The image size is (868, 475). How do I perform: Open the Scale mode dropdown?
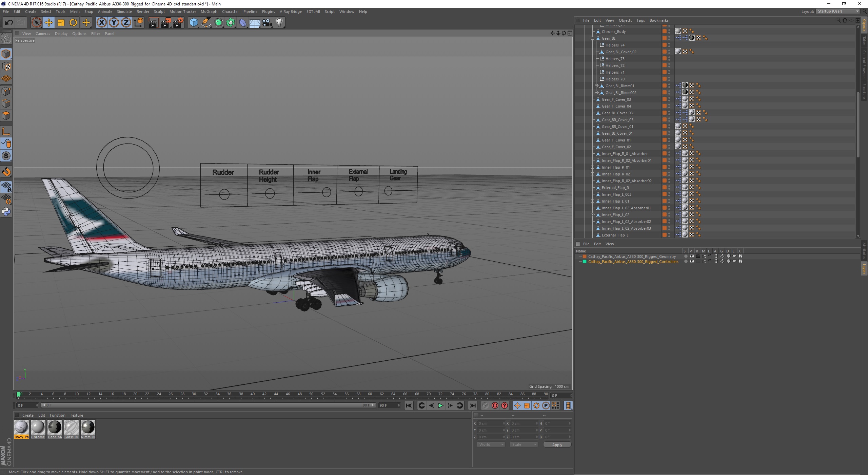524,444
